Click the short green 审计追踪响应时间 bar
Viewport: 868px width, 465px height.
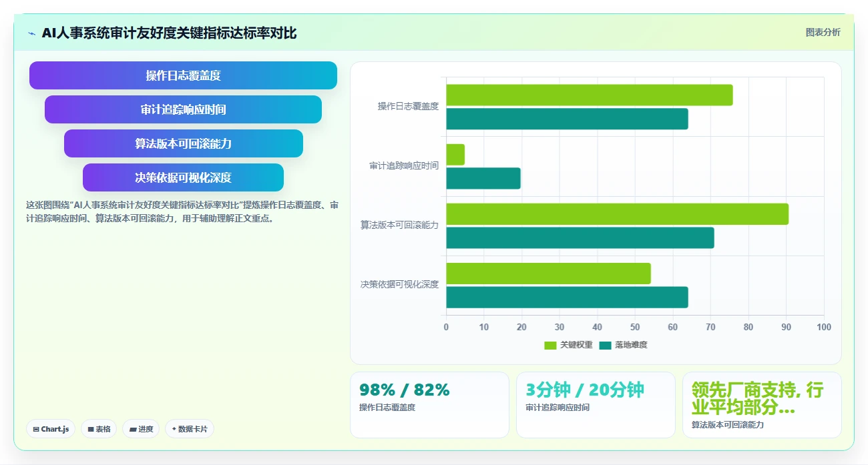click(x=455, y=155)
